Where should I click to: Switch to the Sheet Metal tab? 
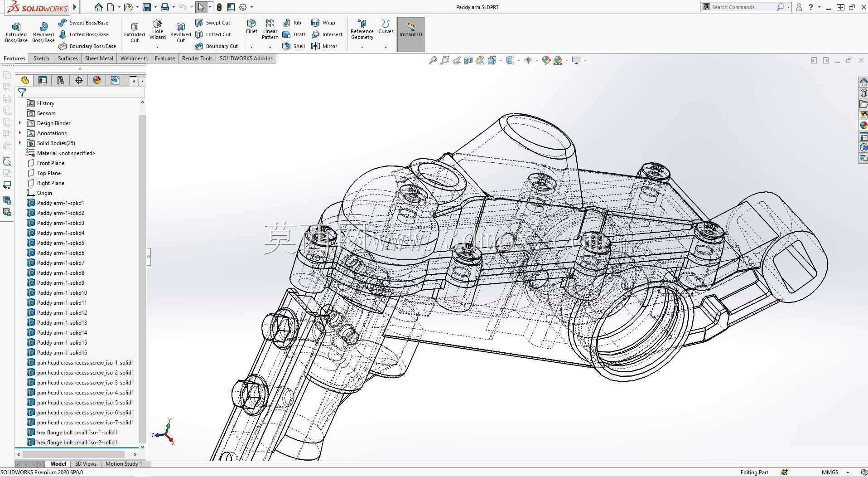pos(99,58)
